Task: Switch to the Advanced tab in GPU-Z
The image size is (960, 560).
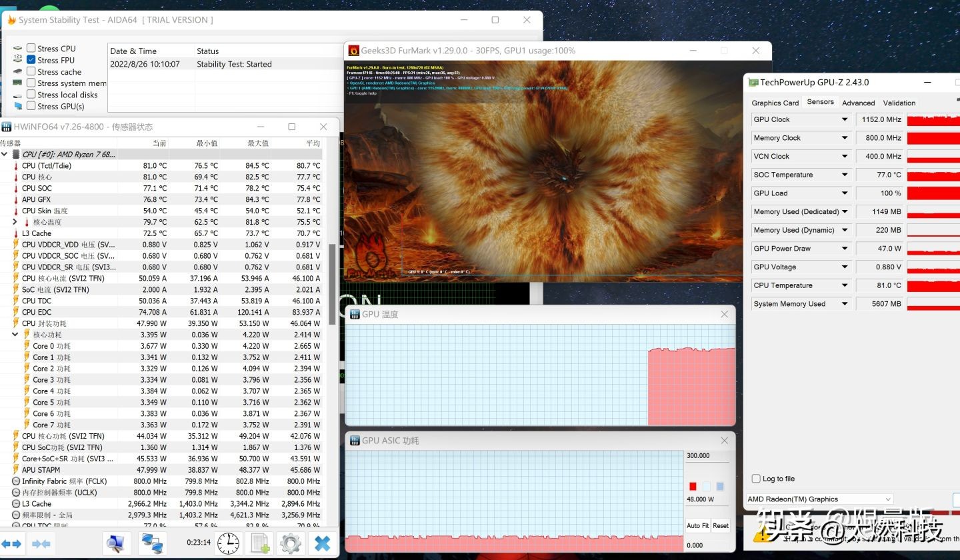Action: (858, 103)
